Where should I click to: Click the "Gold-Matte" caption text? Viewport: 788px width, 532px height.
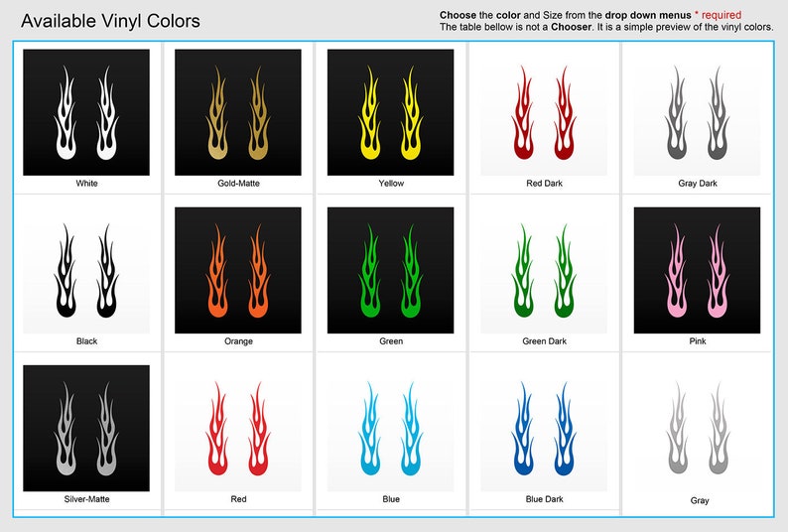click(239, 183)
